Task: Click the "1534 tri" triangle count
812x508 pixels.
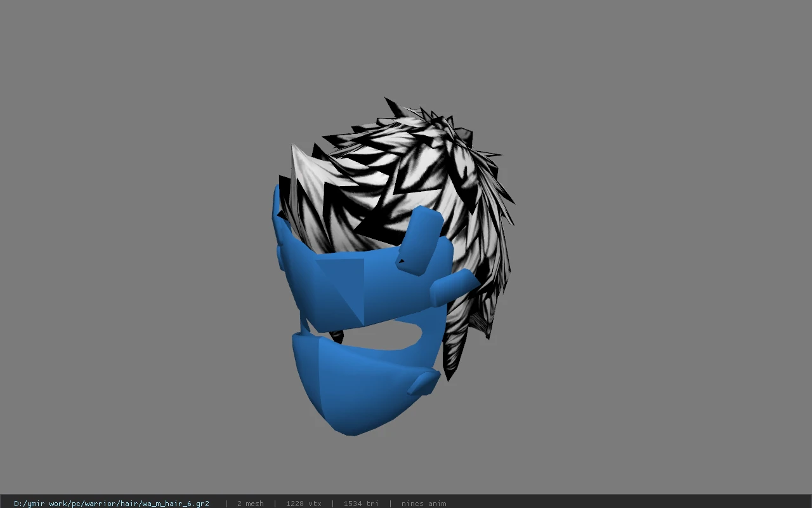Action: click(361, 504)
